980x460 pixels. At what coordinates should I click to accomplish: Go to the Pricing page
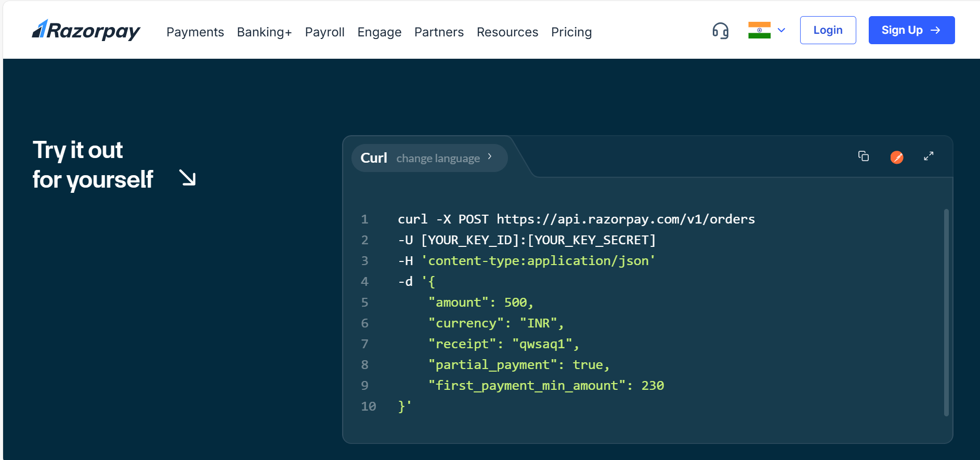pos(571,32)
